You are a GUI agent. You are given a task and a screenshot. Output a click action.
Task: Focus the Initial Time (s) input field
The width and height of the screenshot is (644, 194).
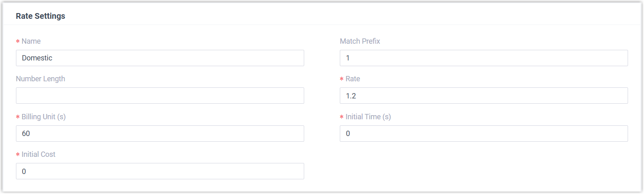[x=484, y=134]
